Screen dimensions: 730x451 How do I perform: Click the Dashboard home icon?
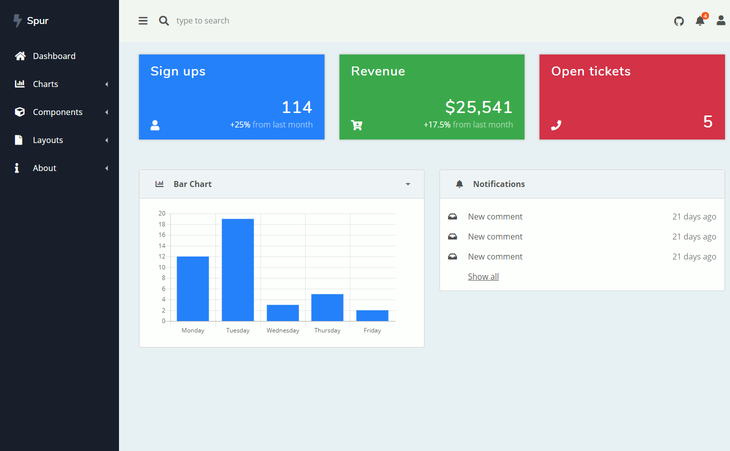(20, 56)
